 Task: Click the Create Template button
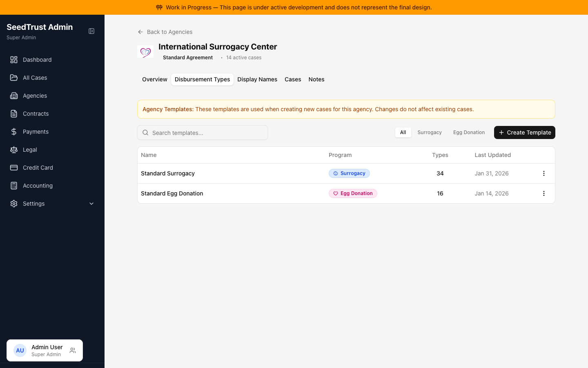pyautogui.click(x=525, y=132)
